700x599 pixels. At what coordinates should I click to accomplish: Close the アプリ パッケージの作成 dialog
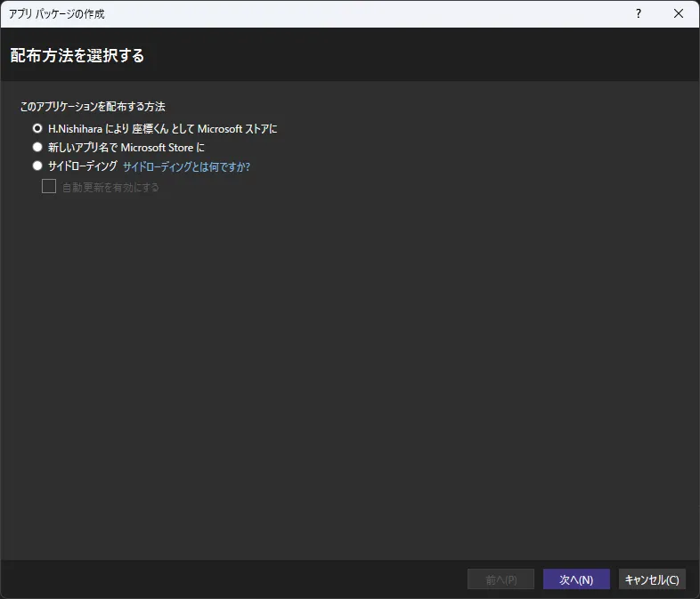(x=678, y=14)
